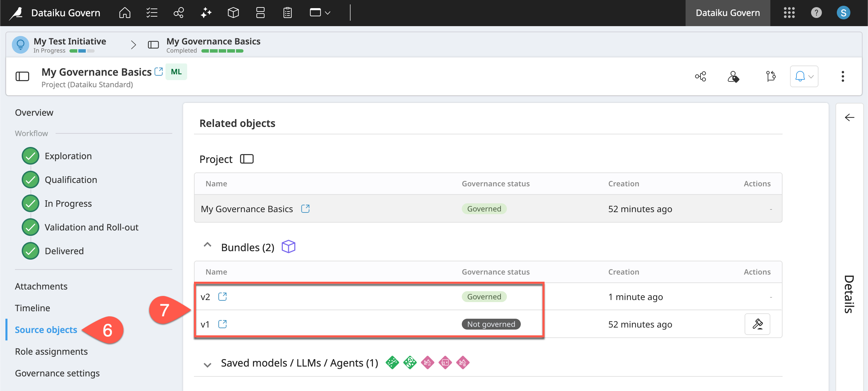Select Role assignments in left sidebar
Screen dimensions: 868x391
point(51,351)
